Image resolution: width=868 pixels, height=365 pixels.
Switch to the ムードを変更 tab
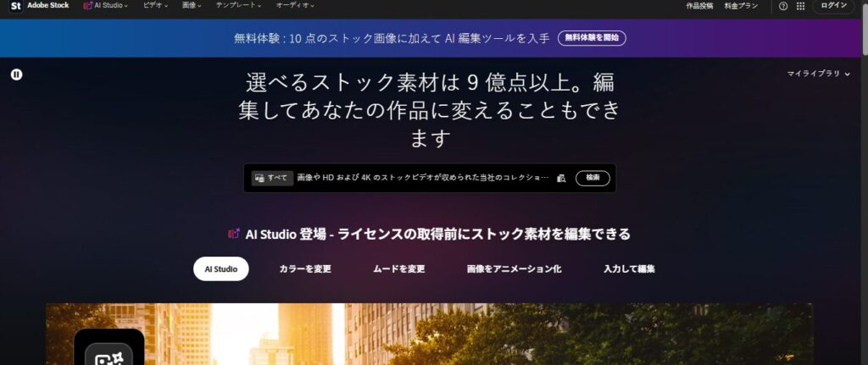pyautogui.click(x=398, y=269)
